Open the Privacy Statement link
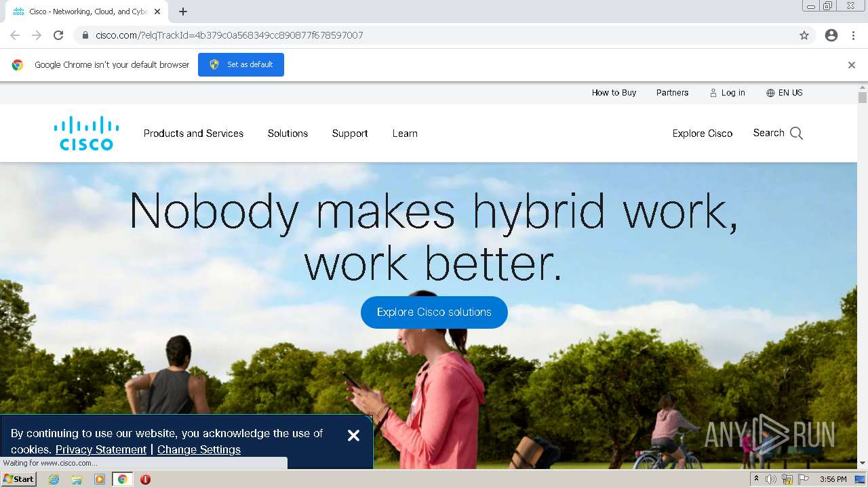Screen dimensions: 868x488 click(x=101, y=449)
